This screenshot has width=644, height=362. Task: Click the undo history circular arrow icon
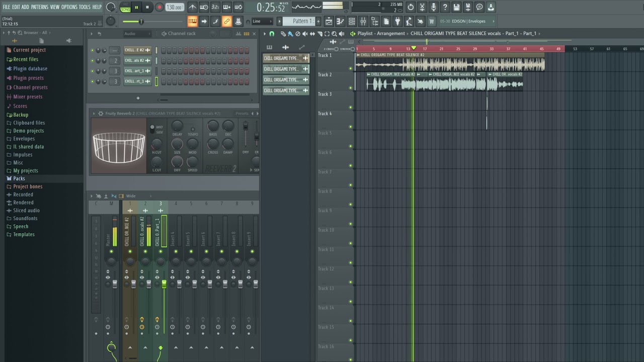click(x=411, y=7)
